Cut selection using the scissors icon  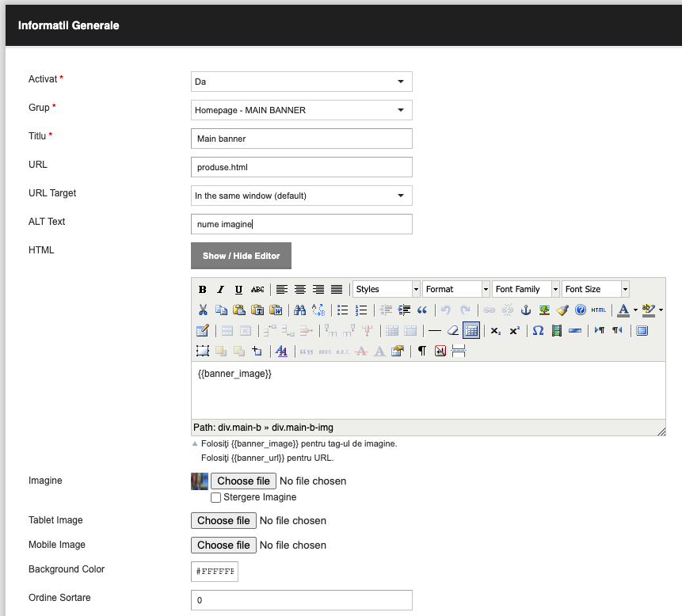pos(203,310)
